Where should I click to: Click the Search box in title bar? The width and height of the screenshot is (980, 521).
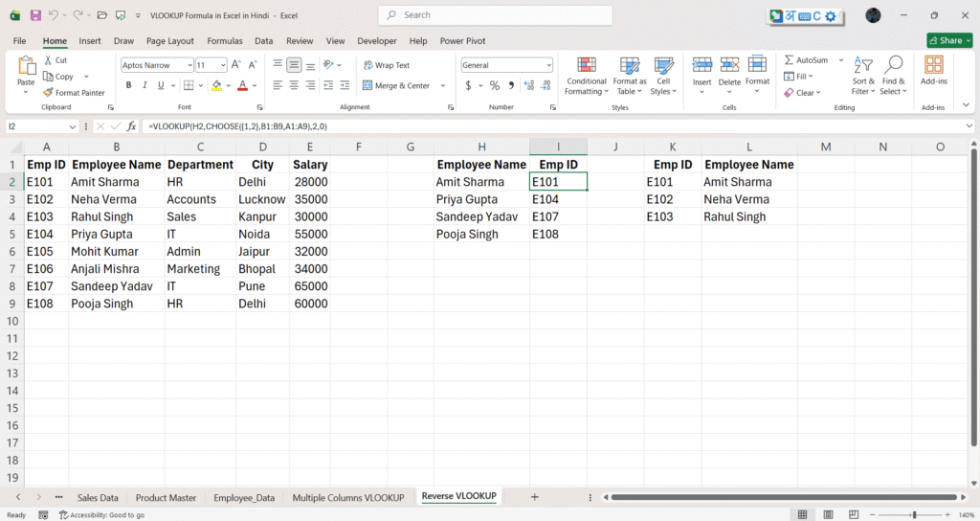495,15
